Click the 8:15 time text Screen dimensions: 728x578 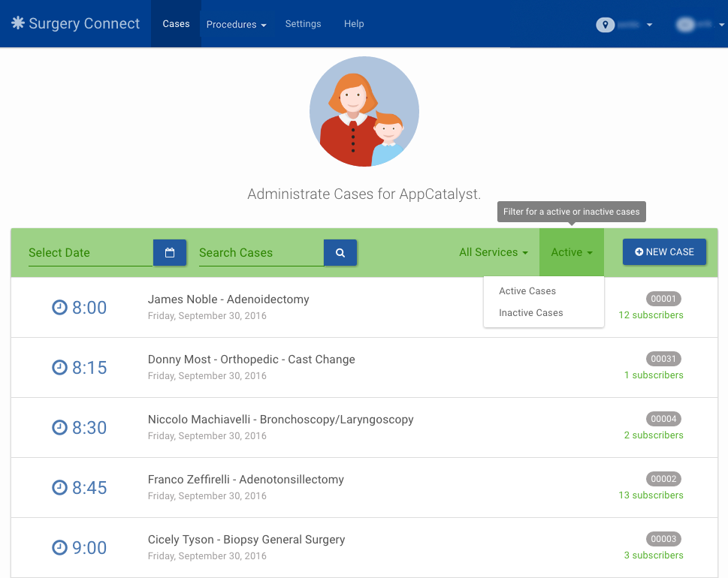click(89, 368)
